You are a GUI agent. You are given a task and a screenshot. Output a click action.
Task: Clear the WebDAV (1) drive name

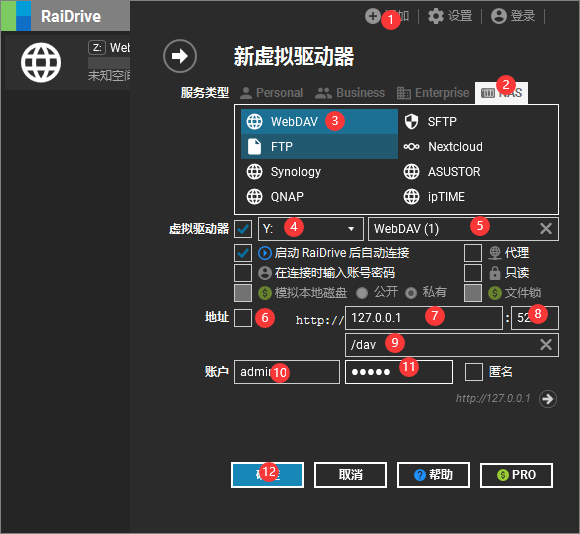coord(546,229)
